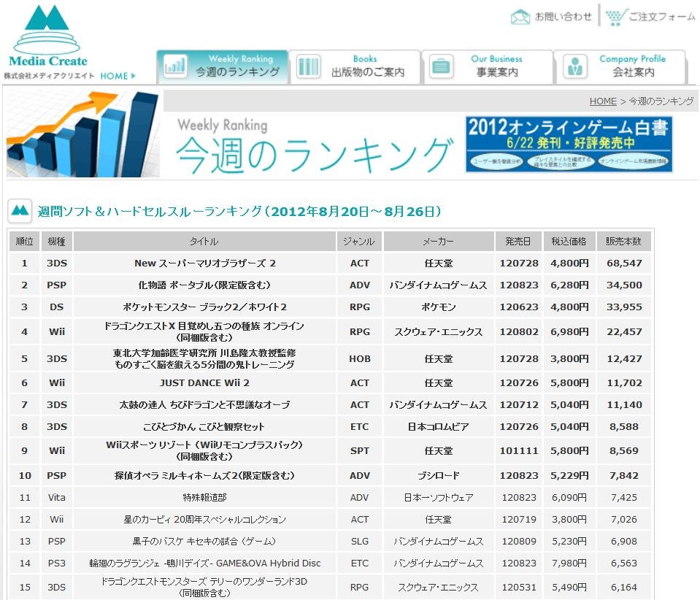The image size is (700, 600).
Task: Click price 6,980円 in the rank 4 row
Action: [x=569, y=331]
